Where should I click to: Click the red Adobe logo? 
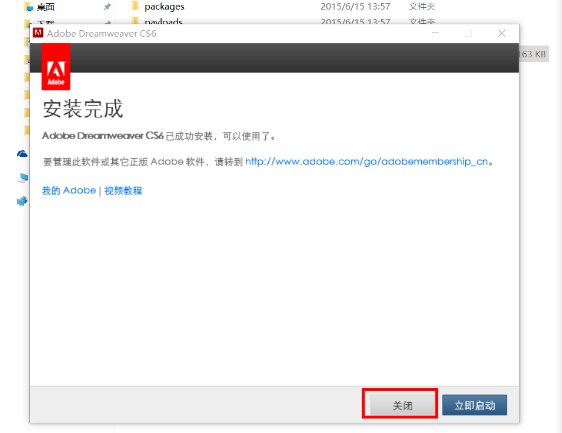coord(56,67)
